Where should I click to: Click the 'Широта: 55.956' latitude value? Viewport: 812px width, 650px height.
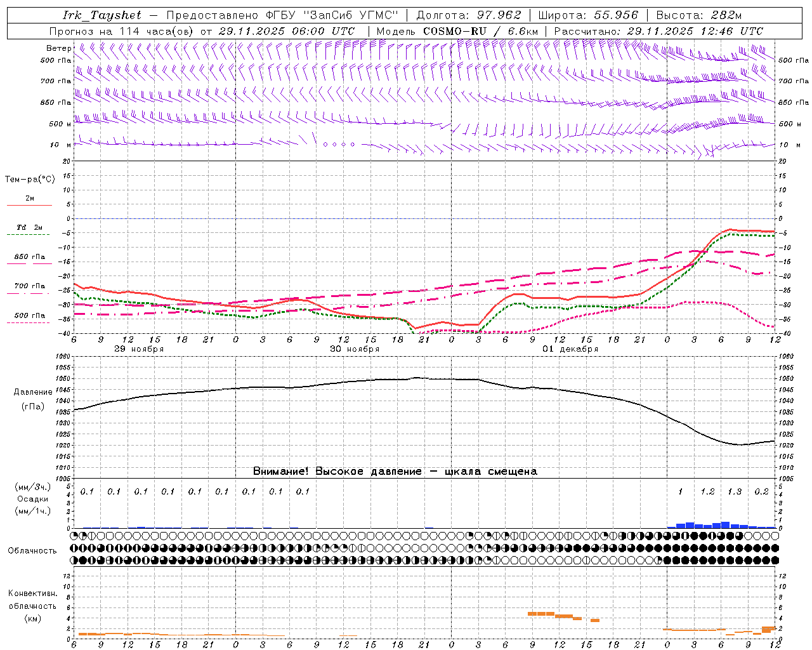tap(588, 15)
